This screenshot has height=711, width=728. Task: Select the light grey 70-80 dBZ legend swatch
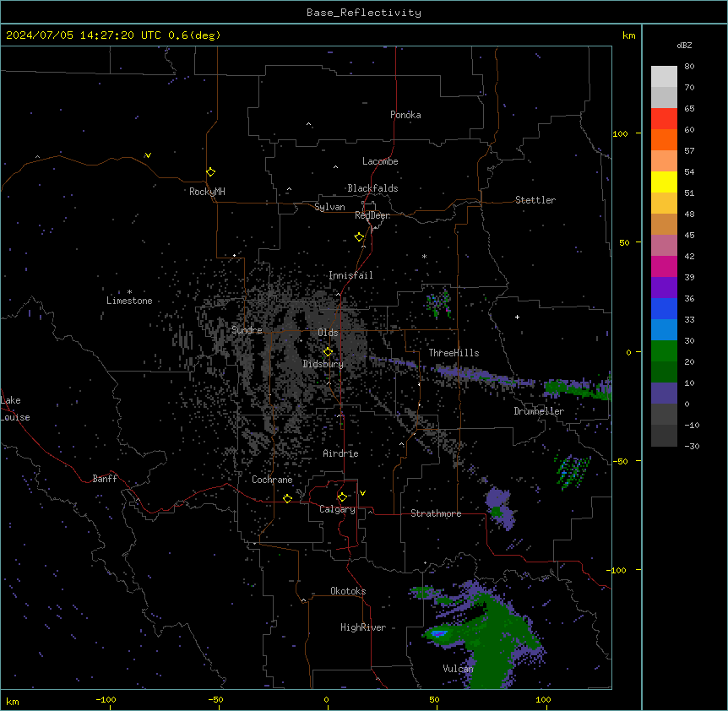pos(664,76)
